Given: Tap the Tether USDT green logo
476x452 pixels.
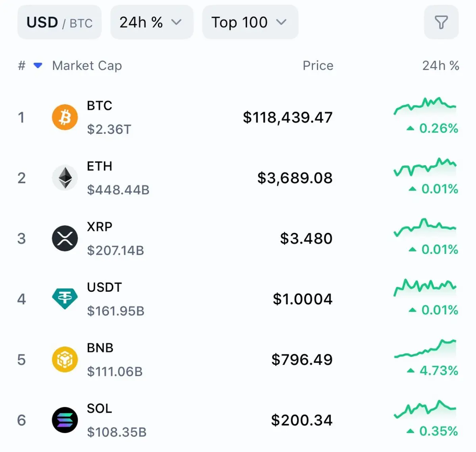Looking at the screenshot, I should tap(65, 299).
